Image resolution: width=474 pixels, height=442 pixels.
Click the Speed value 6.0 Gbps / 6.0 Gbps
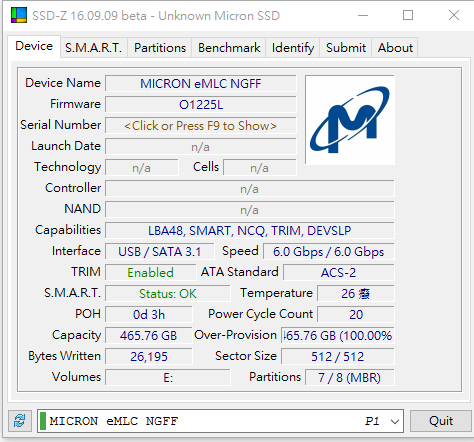(x=329, y=252)
